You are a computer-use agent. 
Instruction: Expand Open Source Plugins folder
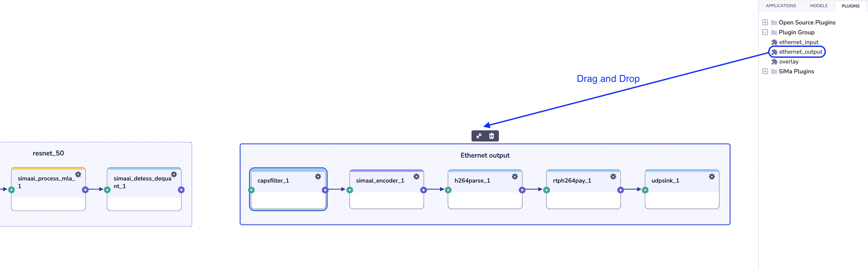pos(765,23)
